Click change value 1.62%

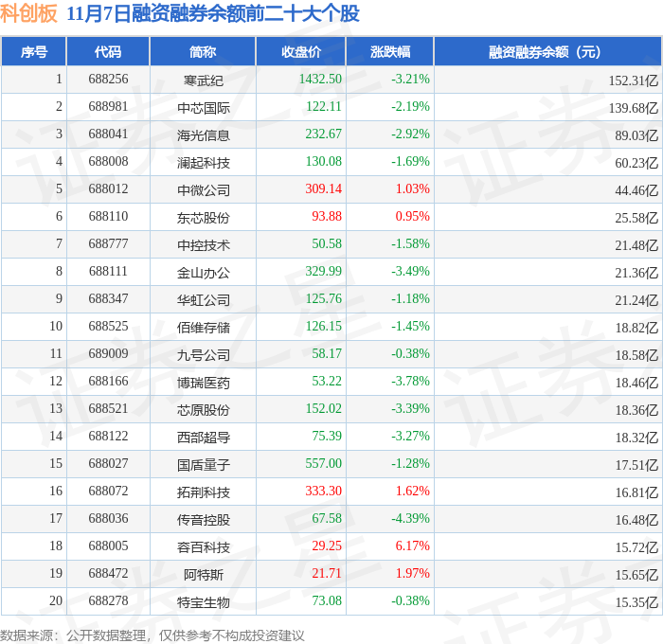click(413, 492)
